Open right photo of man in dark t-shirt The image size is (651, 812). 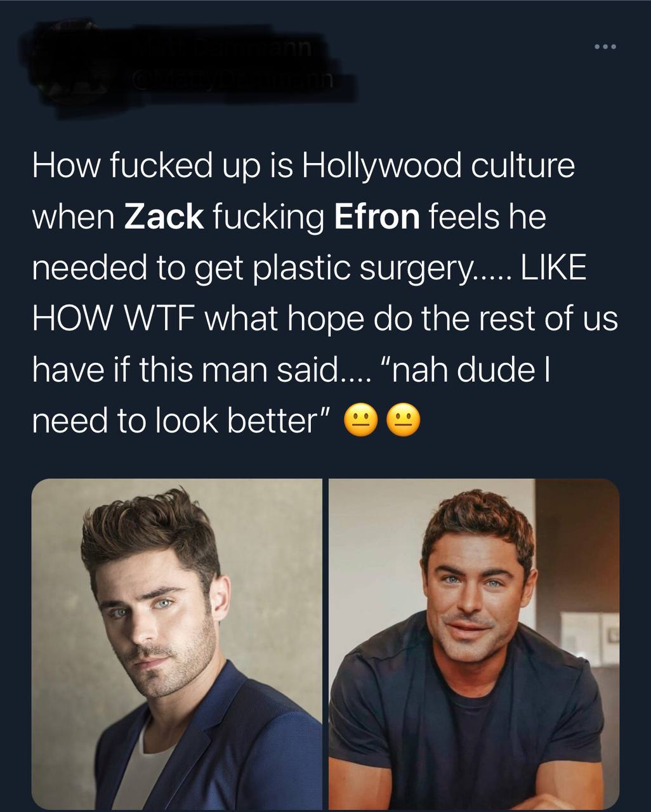pos(474,643)
